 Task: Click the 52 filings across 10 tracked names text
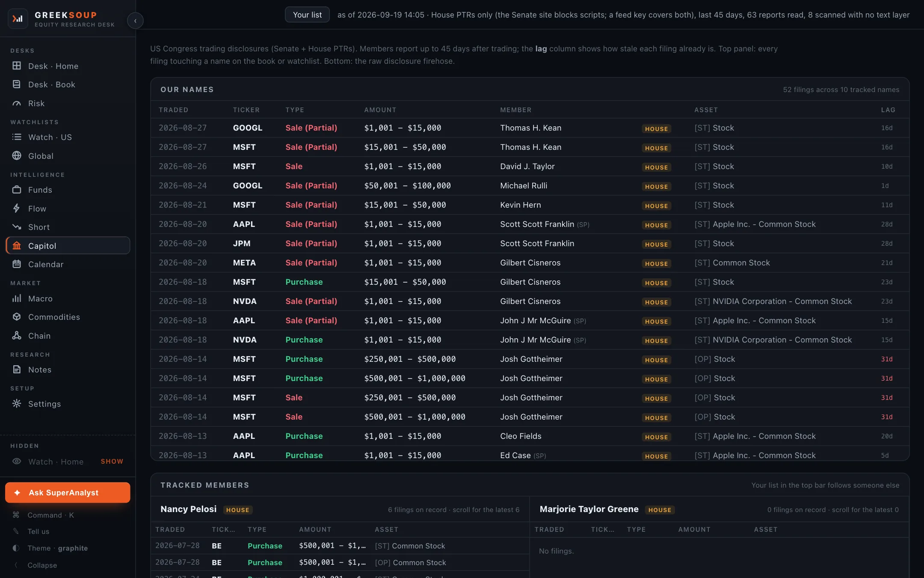click(x=841, y=89)
